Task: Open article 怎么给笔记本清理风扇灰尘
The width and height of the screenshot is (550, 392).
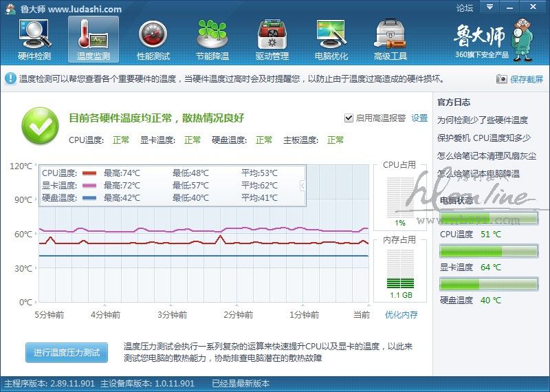Action: click(x=487, y=155)
